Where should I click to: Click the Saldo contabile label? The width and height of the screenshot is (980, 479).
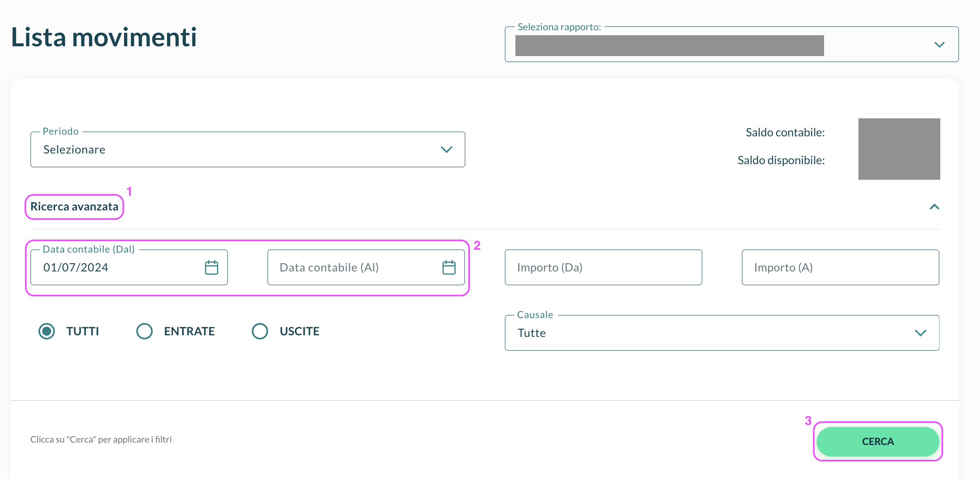pos(785,133)
